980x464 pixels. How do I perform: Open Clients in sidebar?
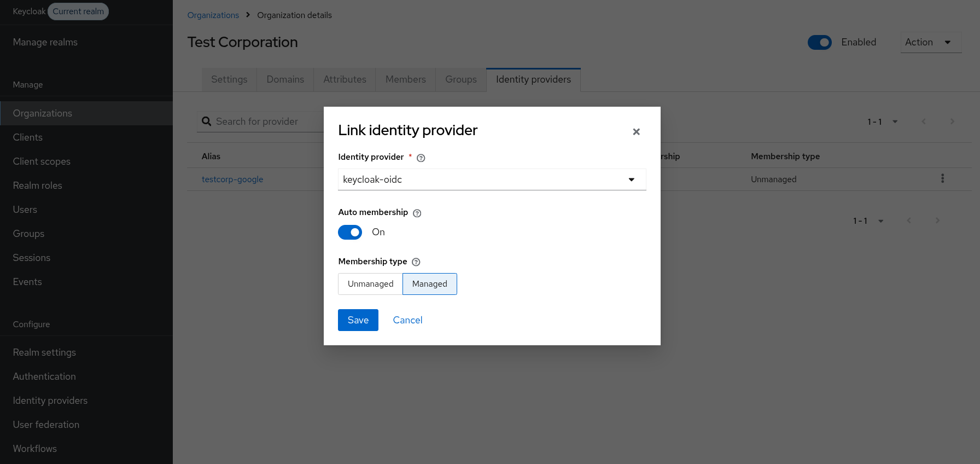tap(86, 137)
